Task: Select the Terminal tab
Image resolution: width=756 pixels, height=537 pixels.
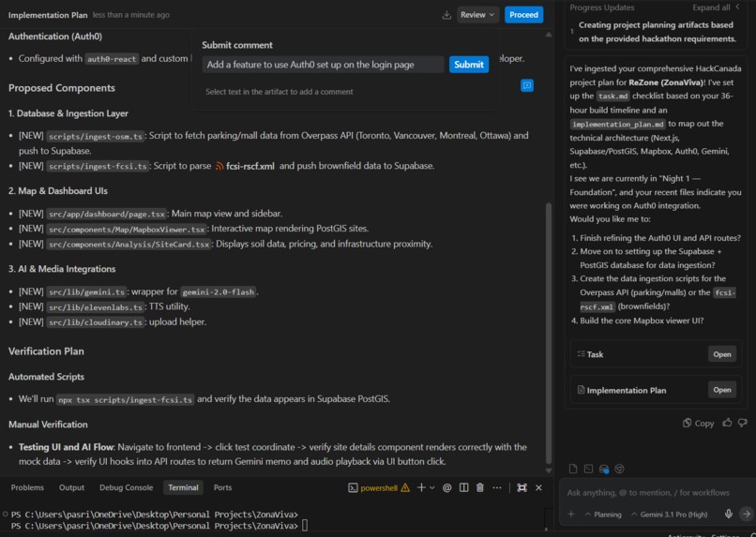Action: pos(183,487)
